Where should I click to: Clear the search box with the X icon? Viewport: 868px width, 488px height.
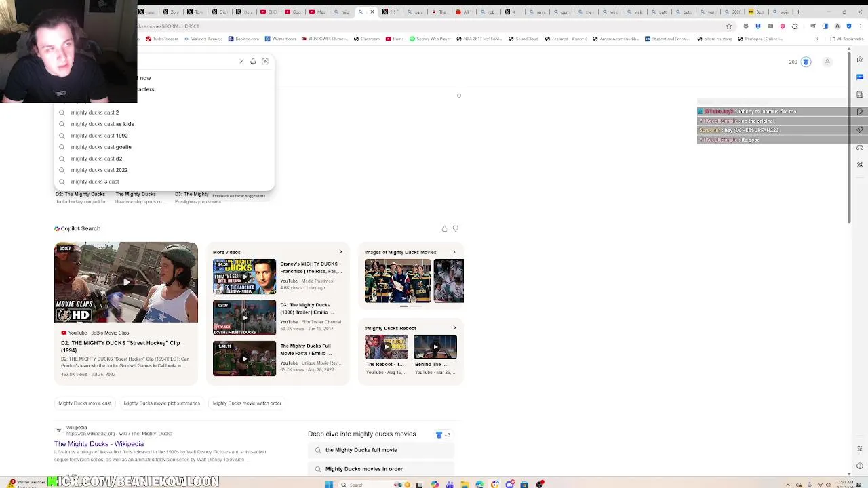241,62
